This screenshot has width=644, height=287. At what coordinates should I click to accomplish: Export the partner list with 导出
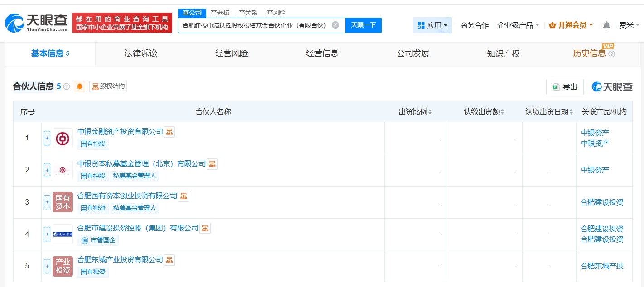tap(565, 87)
